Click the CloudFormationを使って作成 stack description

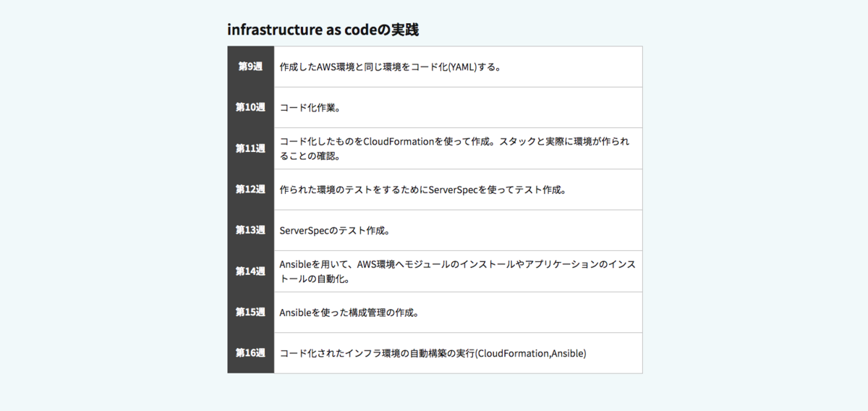454,148
